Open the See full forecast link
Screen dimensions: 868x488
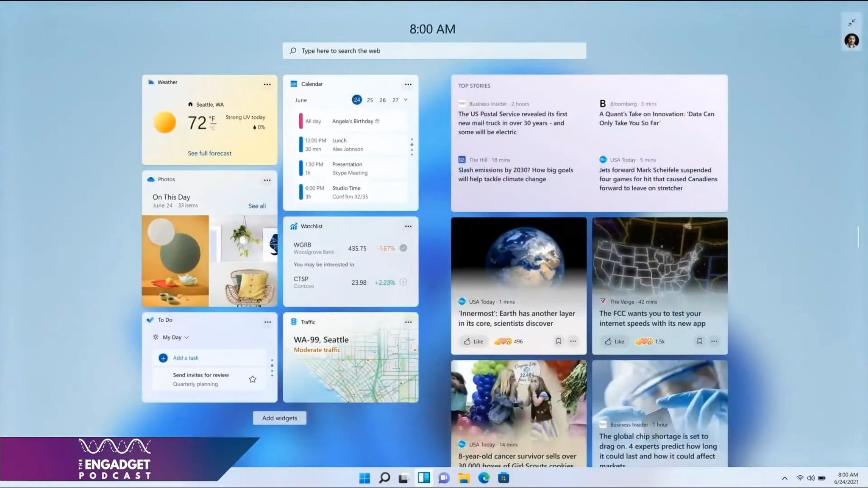coord(209,153)
